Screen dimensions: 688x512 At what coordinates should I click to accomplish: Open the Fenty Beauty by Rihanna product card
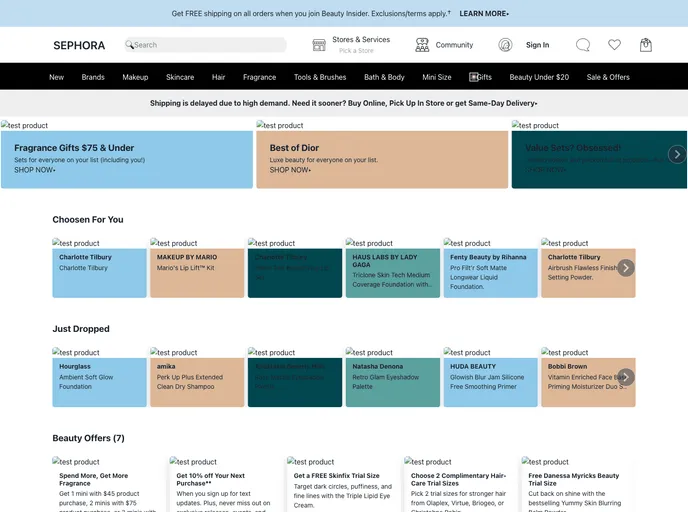490,272
